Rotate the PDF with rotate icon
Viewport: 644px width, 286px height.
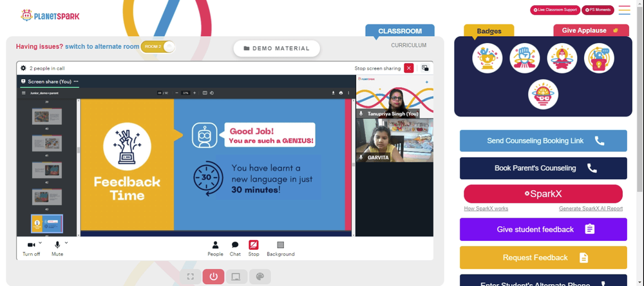pyautogui.click(x=211, y=93)
